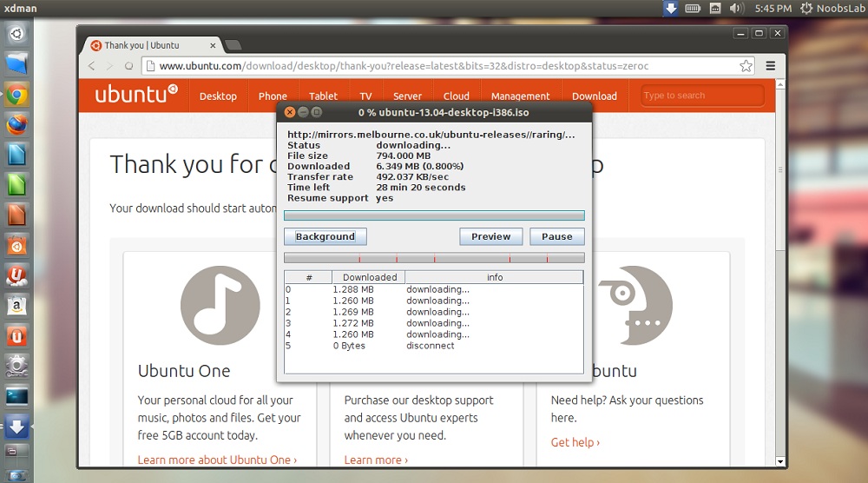Bookmark this page with the star icon

pos(746,66)
